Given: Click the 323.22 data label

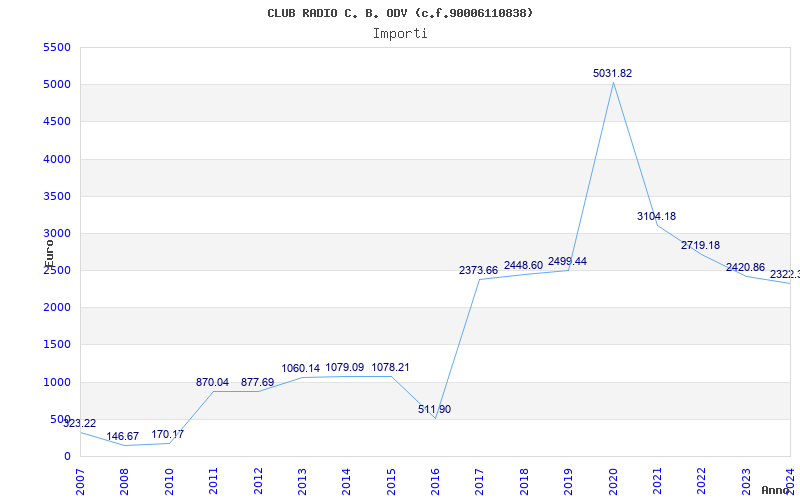Looking at the screenshot, I should pos(80,423).
